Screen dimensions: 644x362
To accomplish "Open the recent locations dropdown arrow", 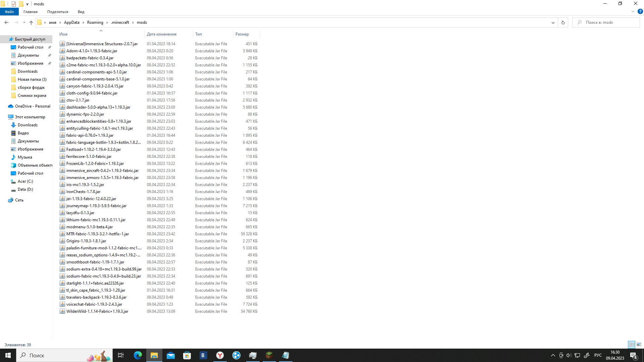I will click(24, 22).
